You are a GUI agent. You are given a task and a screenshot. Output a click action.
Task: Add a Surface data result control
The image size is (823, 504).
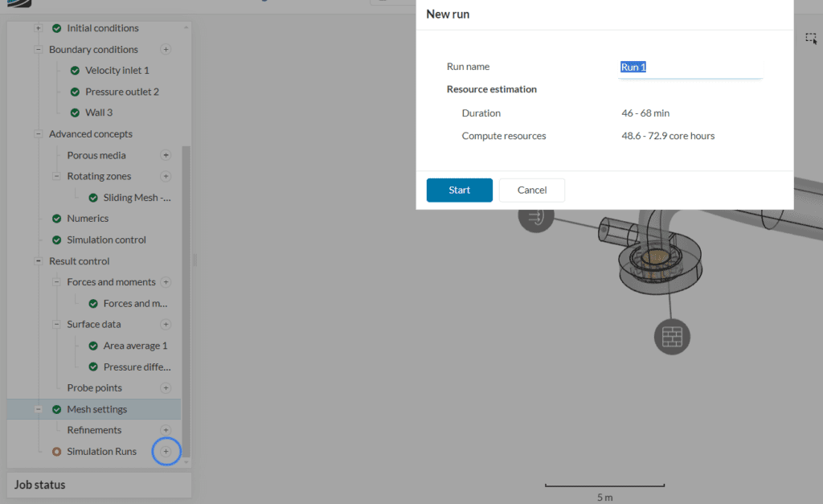(x=166, y=325)
